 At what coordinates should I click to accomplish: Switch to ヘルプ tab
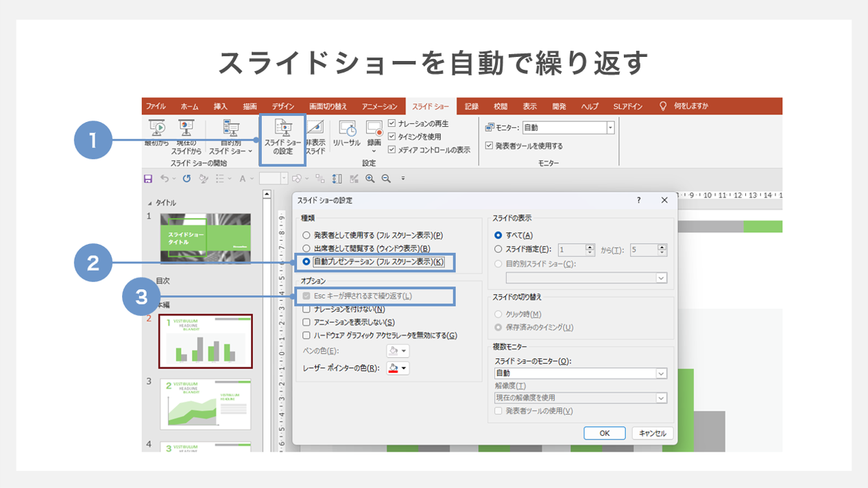[x=590, y=106]
